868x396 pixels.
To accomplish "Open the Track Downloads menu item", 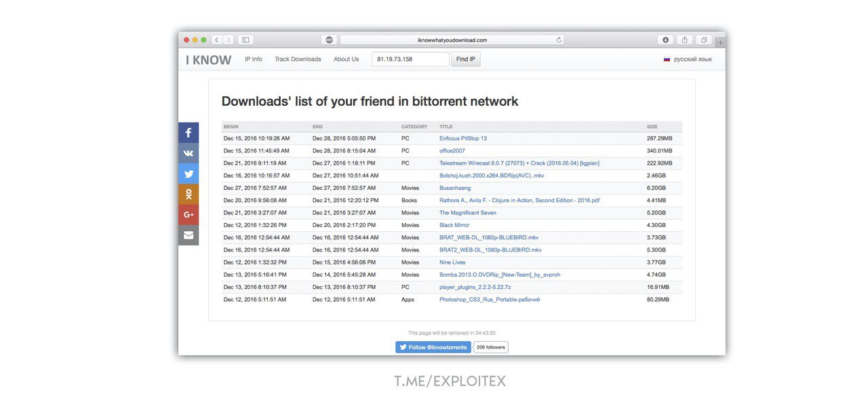I will pyautogui.click(x=298, y=60).
